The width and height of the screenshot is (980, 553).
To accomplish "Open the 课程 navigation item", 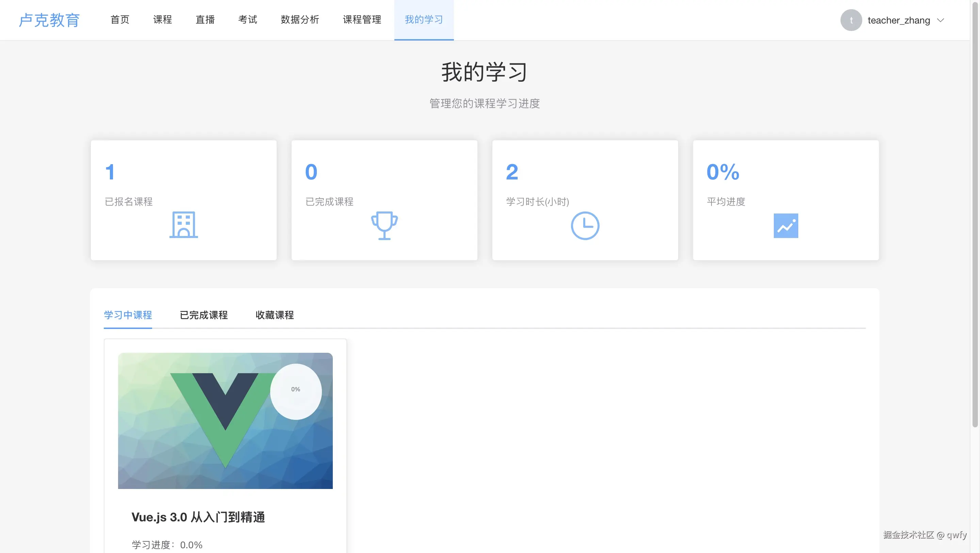I will (x=162, y=20).
